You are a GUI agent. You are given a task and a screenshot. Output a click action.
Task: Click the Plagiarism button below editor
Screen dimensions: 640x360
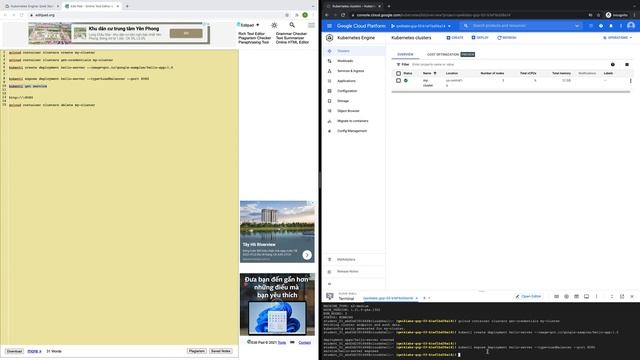[x=196, y=351]
